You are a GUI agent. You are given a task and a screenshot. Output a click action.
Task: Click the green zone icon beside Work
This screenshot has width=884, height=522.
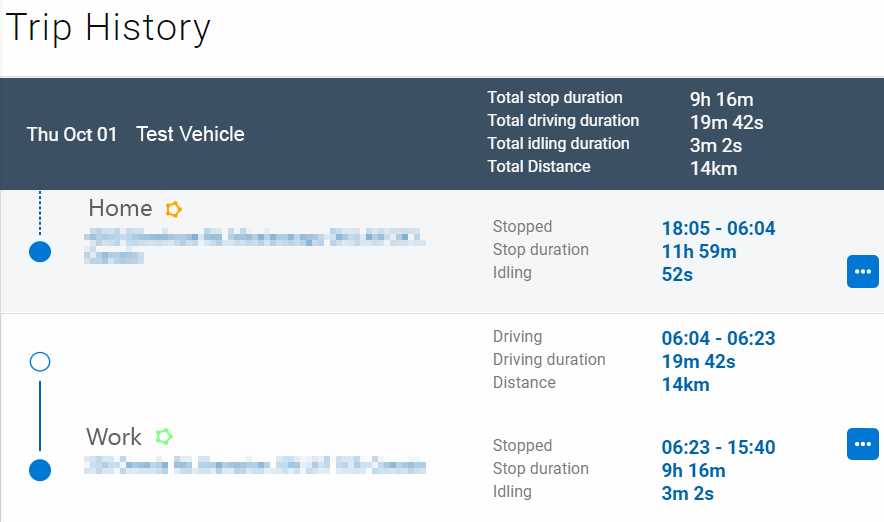(164, 437)
